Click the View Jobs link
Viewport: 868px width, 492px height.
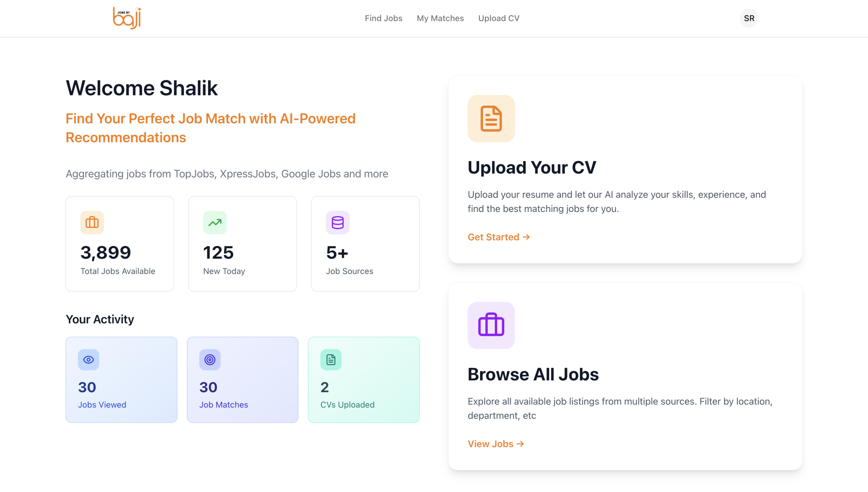point(496,444)
